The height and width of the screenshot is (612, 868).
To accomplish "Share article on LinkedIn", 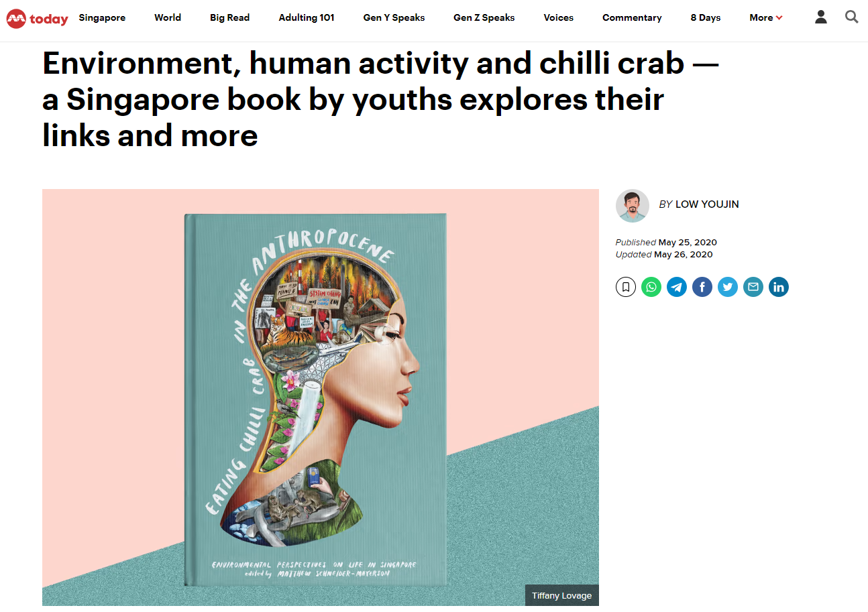I will point(779,288).
